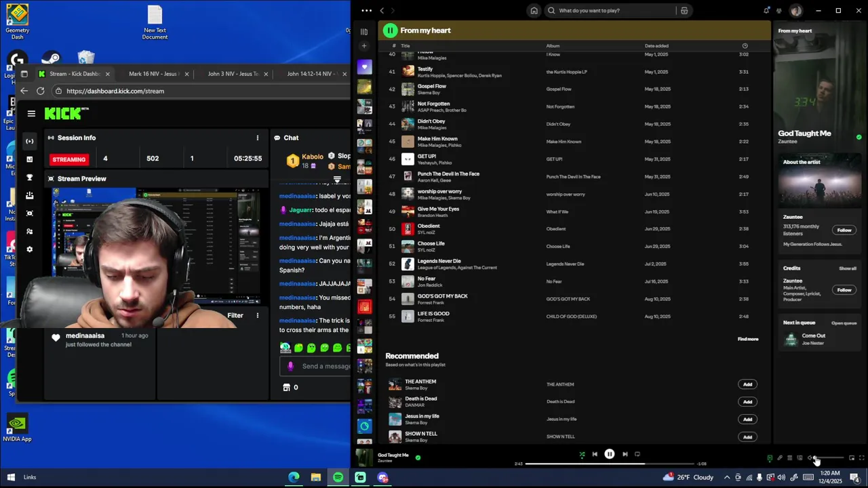868x488 pixels.
Task: Open Kick achievements trophy icon
Action: (x=29, y=178)
